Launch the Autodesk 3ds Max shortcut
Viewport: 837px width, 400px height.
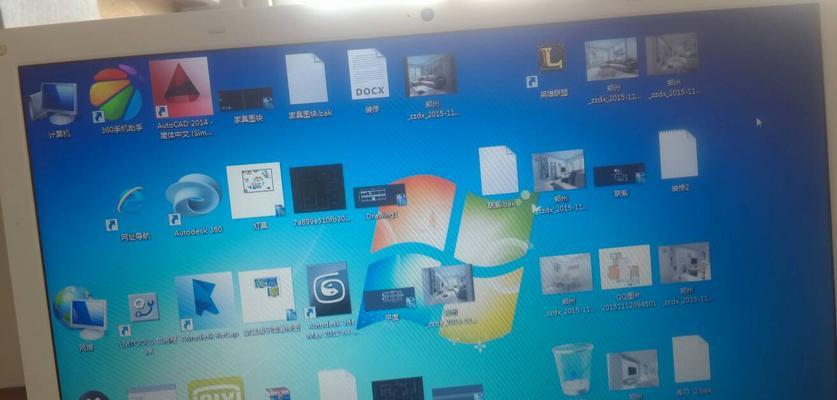(329, 289)
